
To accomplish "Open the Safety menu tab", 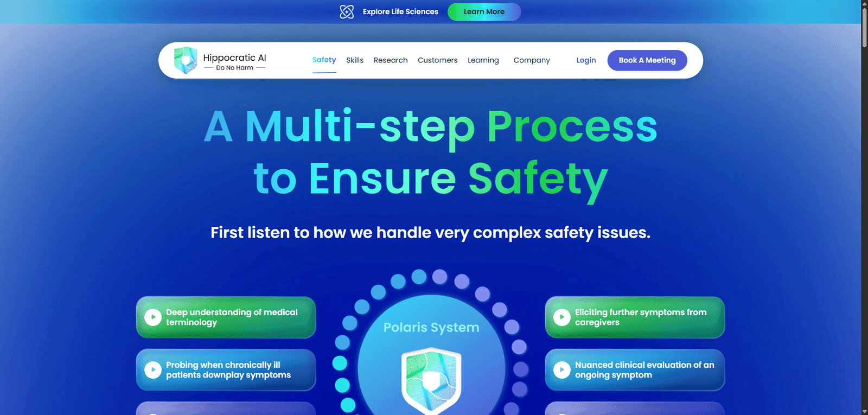I will 324,60.
